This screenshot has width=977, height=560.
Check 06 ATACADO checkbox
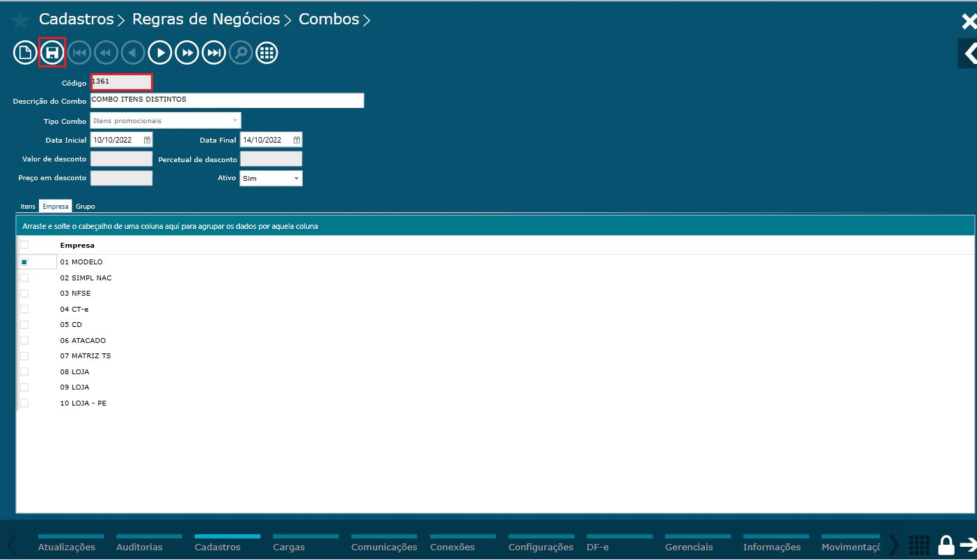click(24, 340)
